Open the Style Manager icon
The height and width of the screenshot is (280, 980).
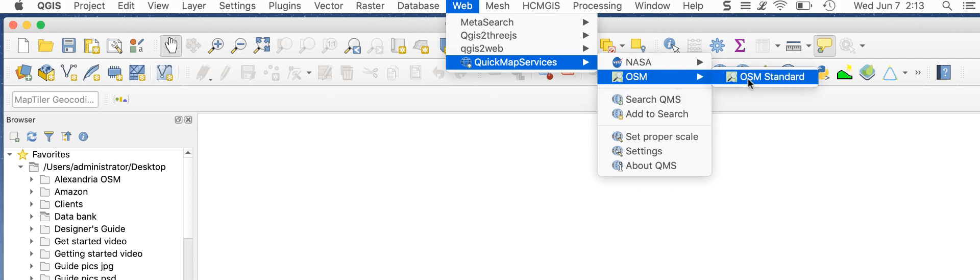coord(137,46)
